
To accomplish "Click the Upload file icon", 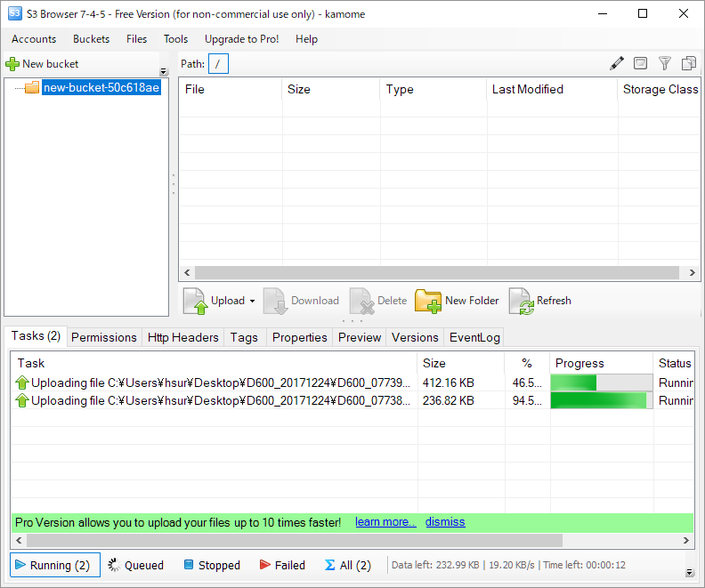I will coord(196,301).
